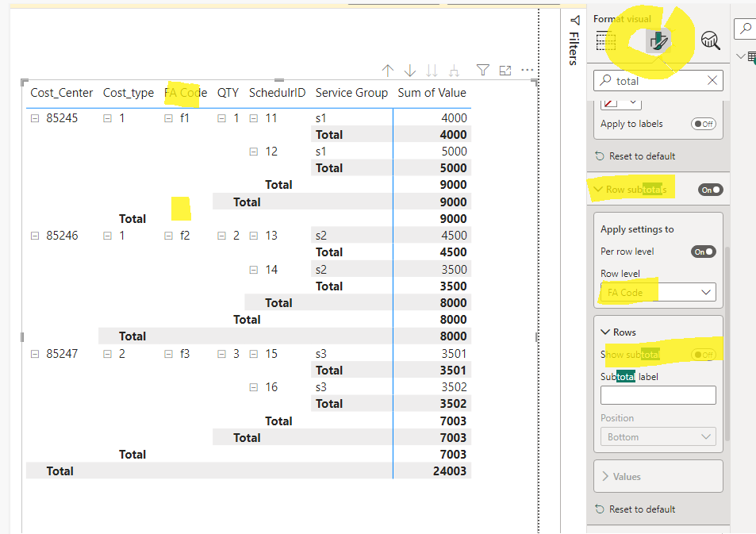Click the Cost_Center column header
756x534 pixels.
62,93
